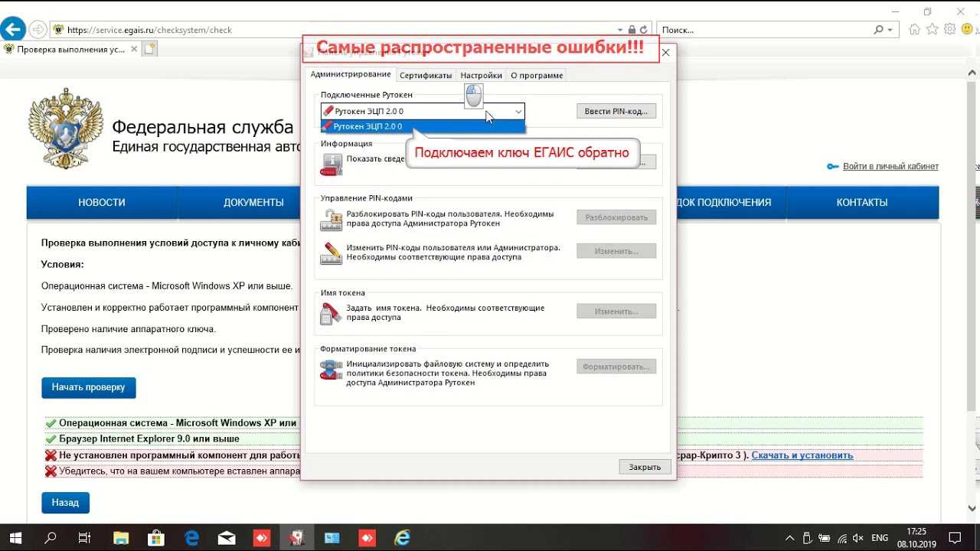Open the clock showing 17:25
This screenshot has height=551, width=980.
tap(916, 538)
